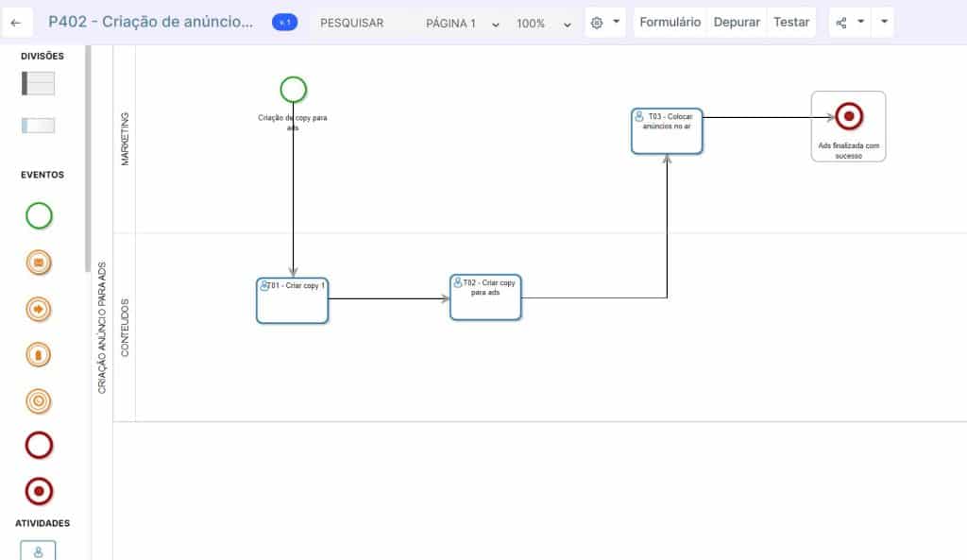Click the Pesquisar search field
Viewport: 967px width, 560px height.
(x=352, y=23)
